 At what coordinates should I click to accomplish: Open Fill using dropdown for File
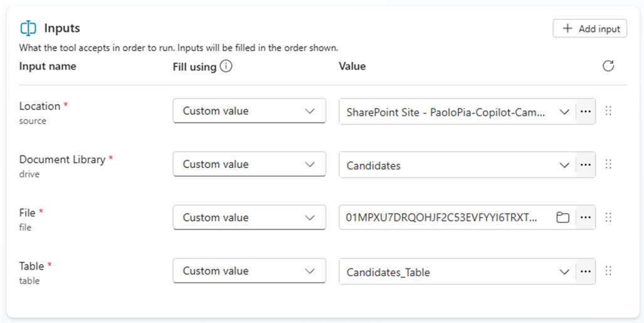(x=250, y=218)
